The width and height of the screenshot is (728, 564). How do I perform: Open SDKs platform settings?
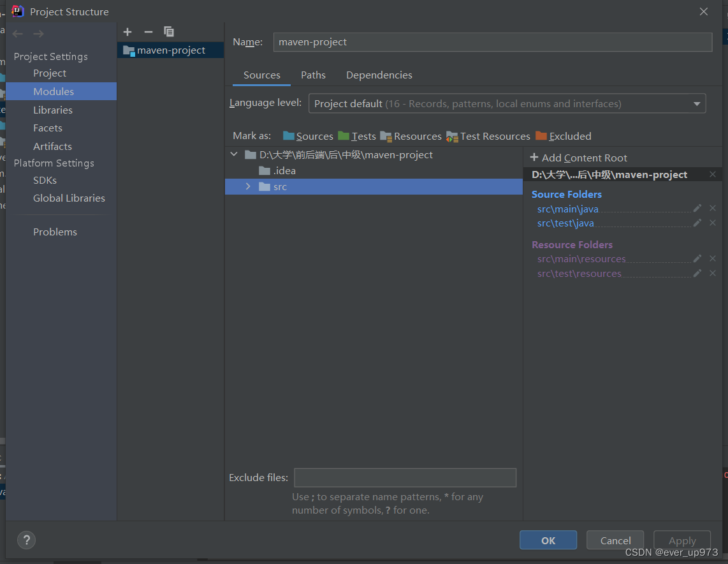coord(45,181)
